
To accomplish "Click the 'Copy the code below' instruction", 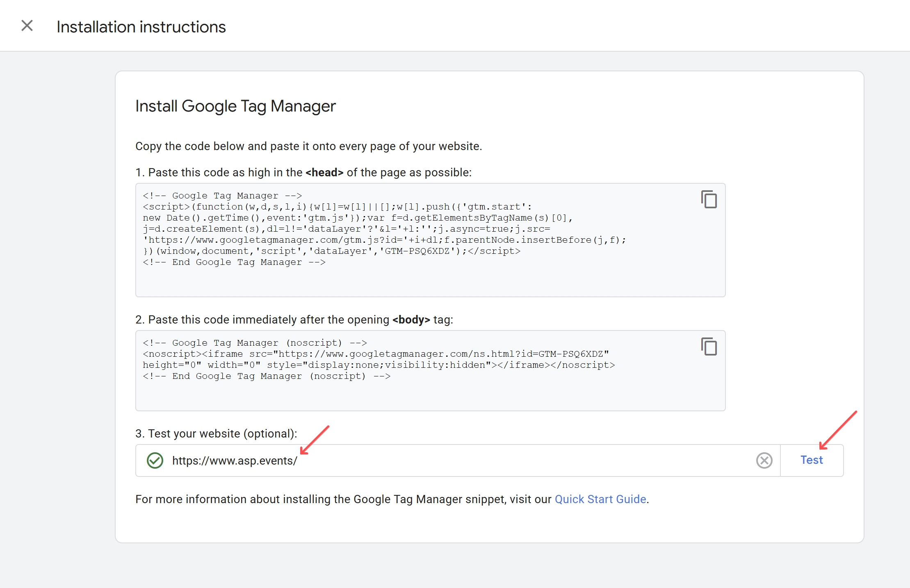I will coord(309,146).
